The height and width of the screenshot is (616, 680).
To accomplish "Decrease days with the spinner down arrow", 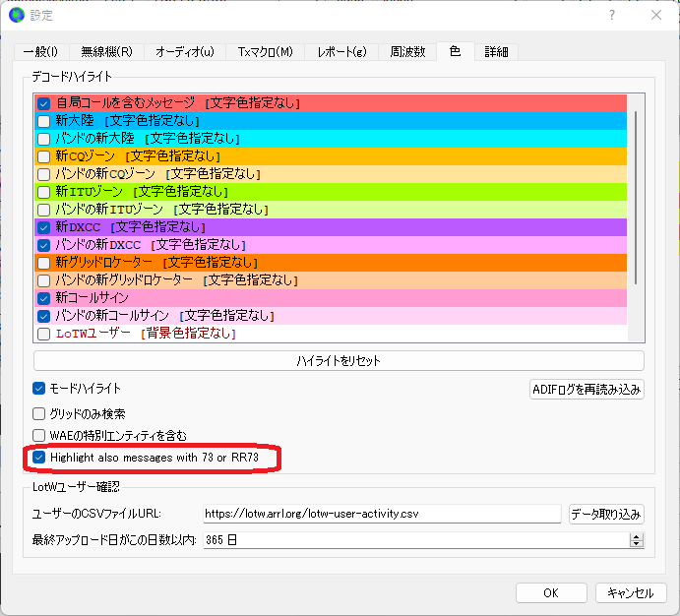I will 636,543.
